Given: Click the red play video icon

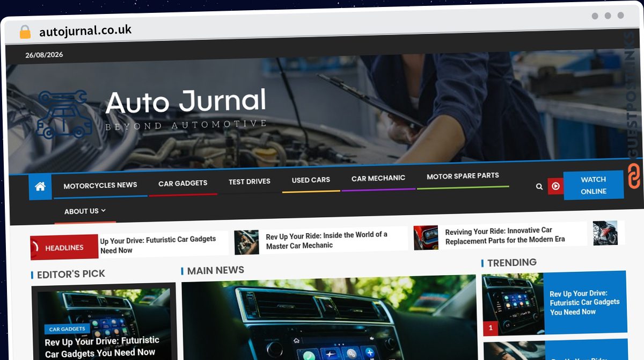Looking at the screenshot, I should tap(555, 186).
